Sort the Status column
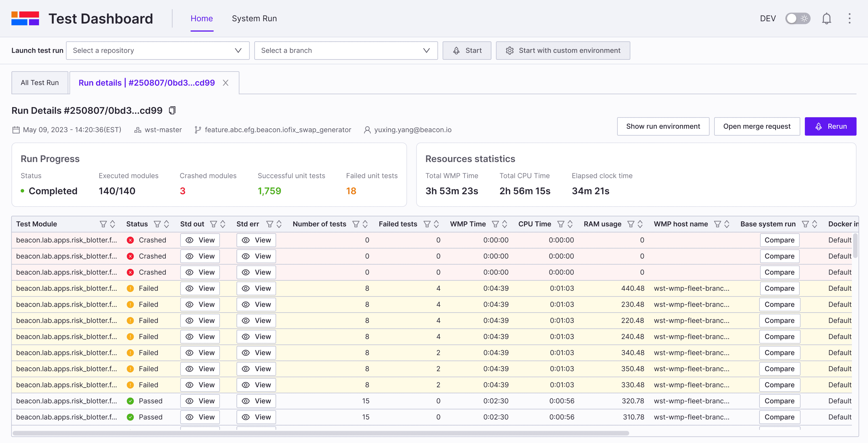Image resolution: width=868 pixels, height=443 pixels. point(166,224)
